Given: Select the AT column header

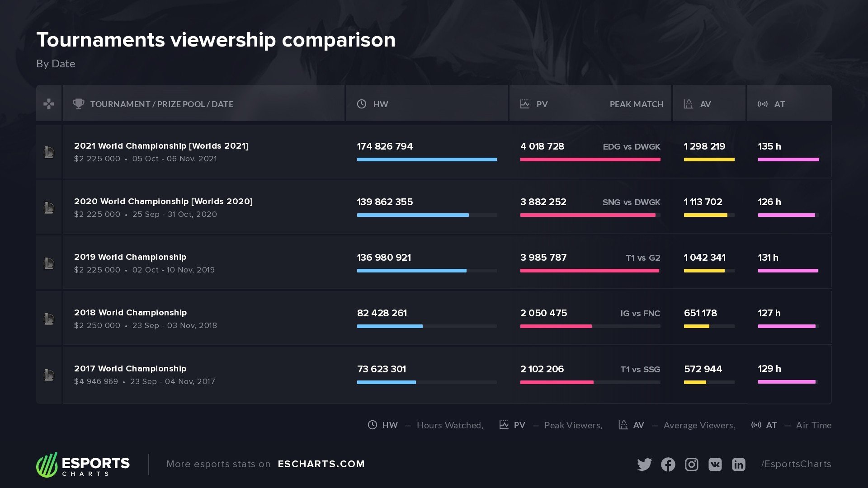Looking at the screenshot, I should pos(779,104).
